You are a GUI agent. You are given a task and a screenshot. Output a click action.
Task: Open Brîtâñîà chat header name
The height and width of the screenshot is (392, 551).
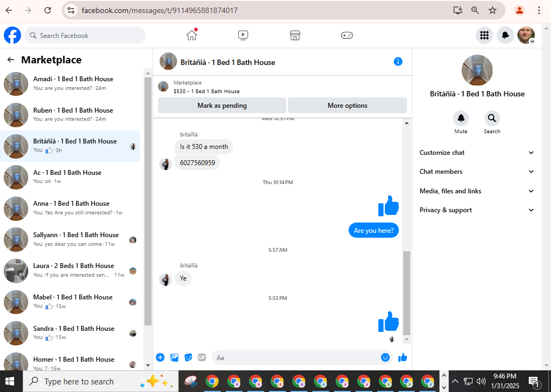click(x=228, y=62)
